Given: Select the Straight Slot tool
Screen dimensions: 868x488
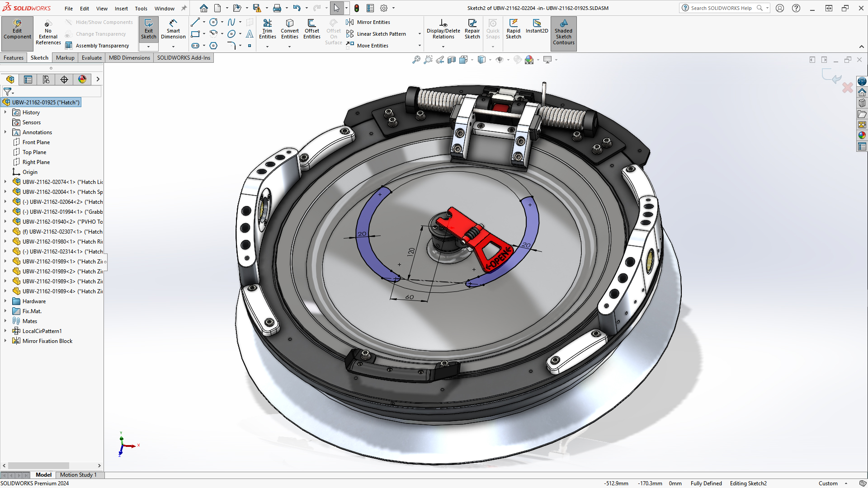Looking at the screenshot, I should coord(195,46).
